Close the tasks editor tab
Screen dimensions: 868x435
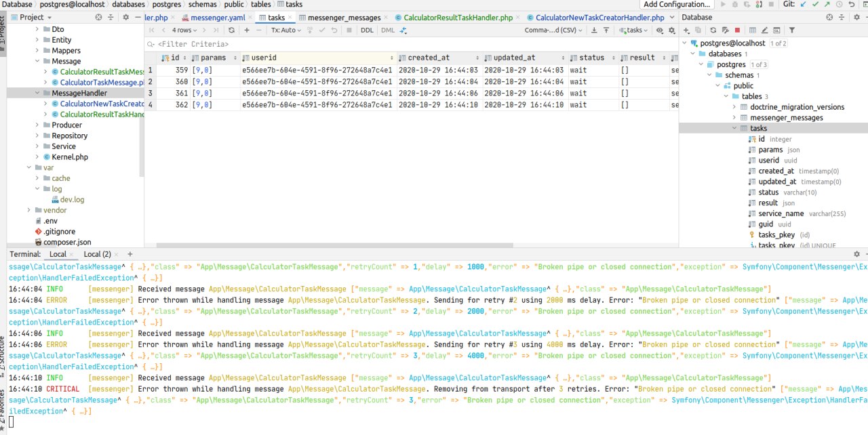[290, 18]
